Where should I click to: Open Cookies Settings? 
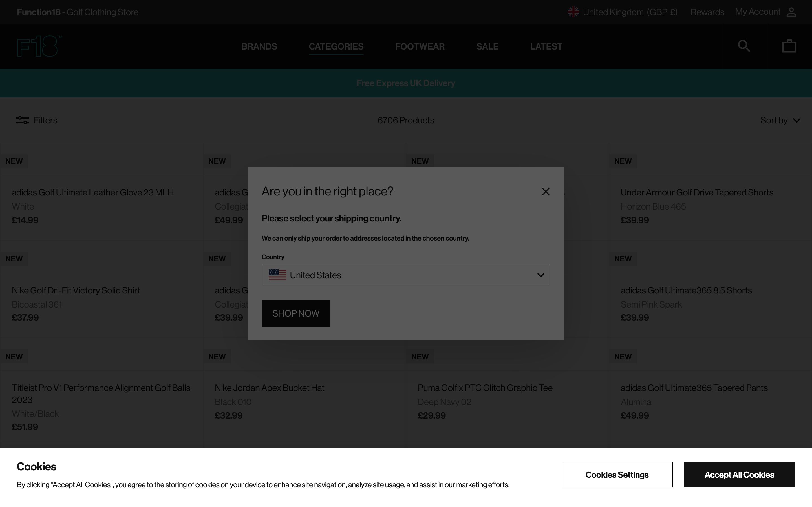[x=617, y=475]
